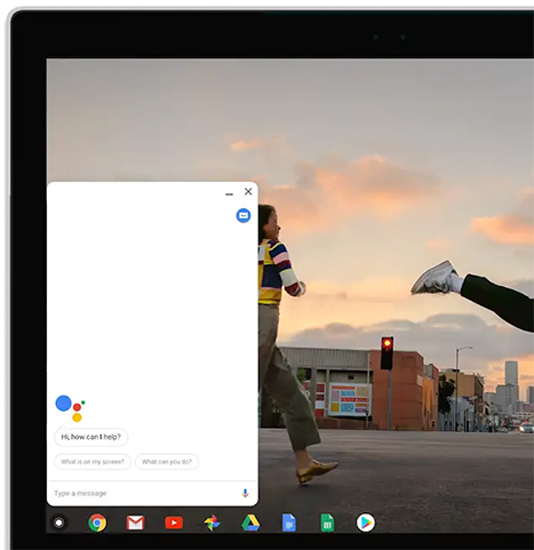Screen dimensions: 534x550
Task: Open the Chrome browser from the shelf
Action: tap(97, 523)
